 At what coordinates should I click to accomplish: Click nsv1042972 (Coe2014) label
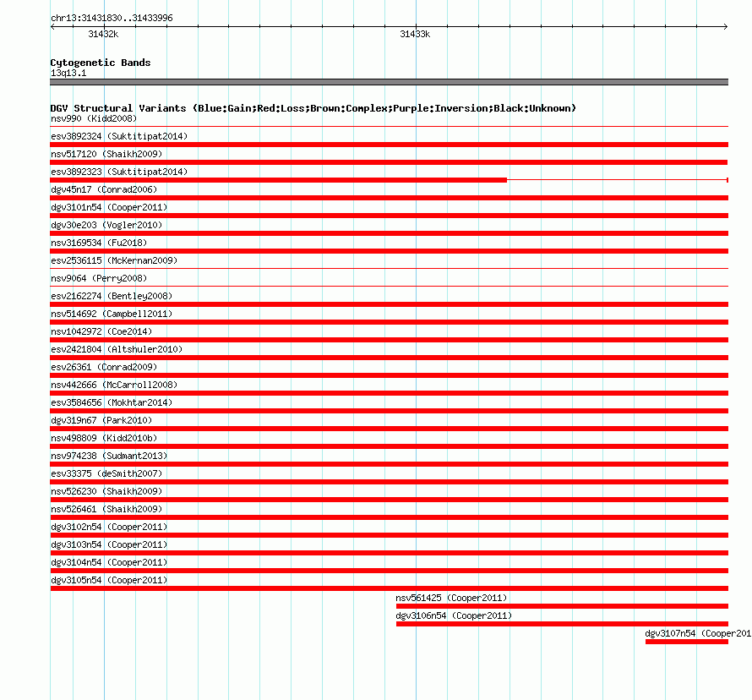(x=101, y=331)
